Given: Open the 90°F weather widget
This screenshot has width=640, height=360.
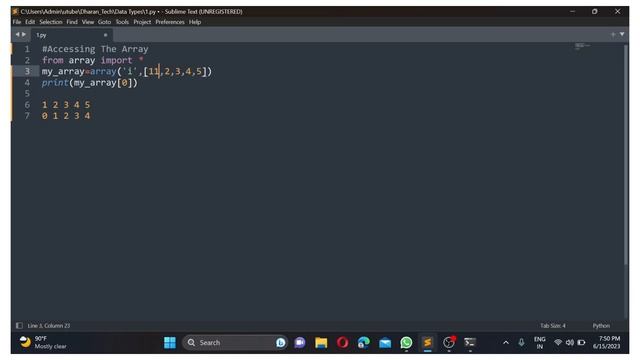Looking at the screenshot, I should pyautogui.click(x=43, y=342).
